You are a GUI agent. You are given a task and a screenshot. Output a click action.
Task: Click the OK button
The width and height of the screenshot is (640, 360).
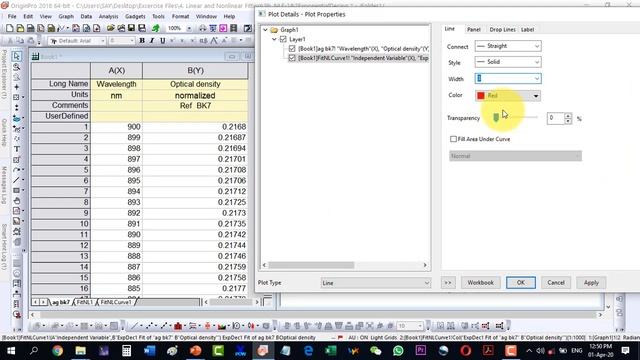521,282
